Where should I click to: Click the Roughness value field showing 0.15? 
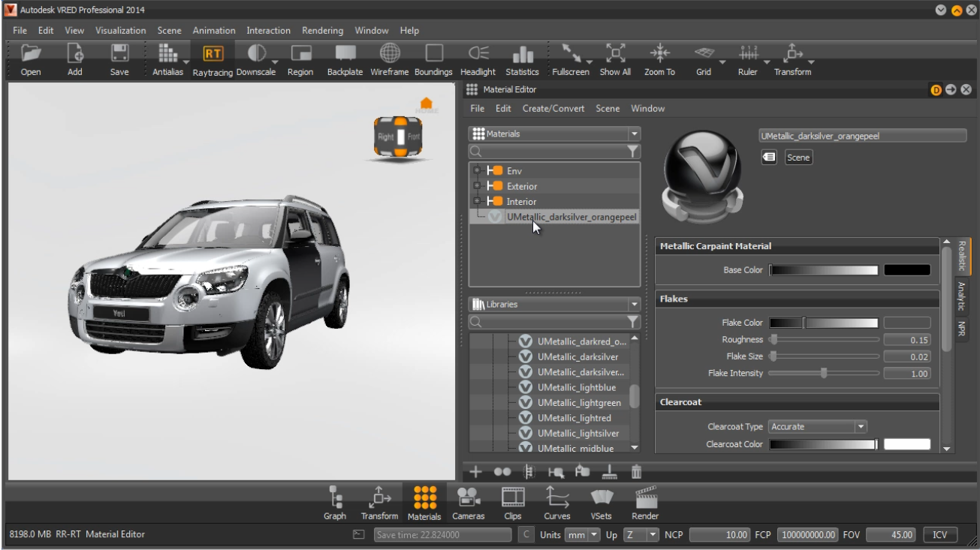[x=907, y=340]
